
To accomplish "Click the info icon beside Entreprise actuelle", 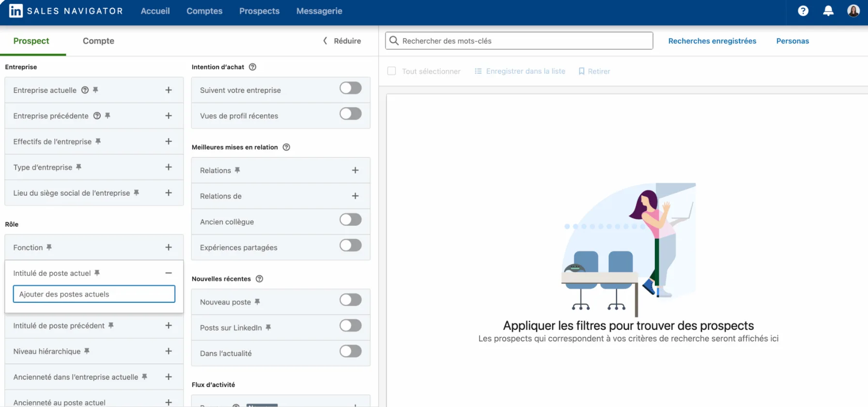I will tap(85, 90).
